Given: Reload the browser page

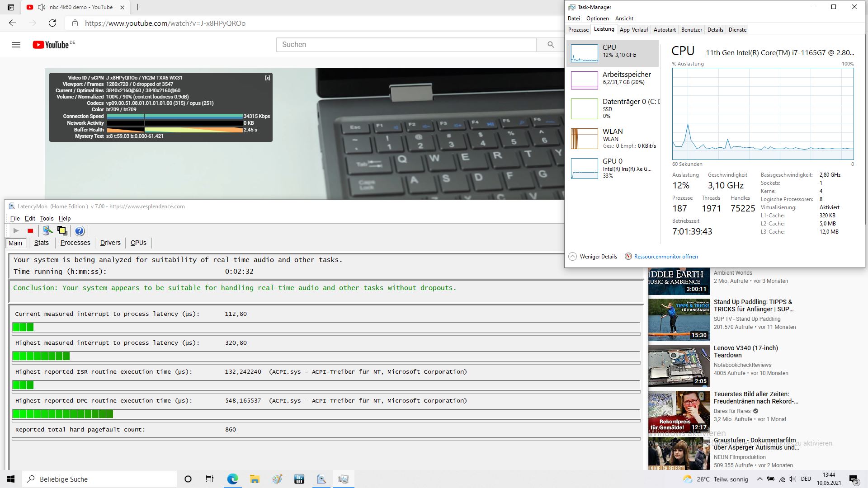Looking at the screenshot, I should pyautogui.click(x=52, y=23).
